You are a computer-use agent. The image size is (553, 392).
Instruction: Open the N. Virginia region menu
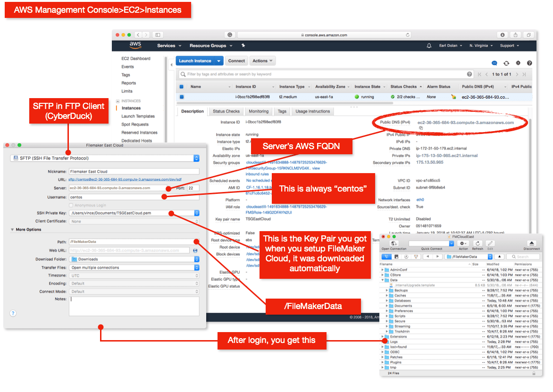click(x=481, y=45)
